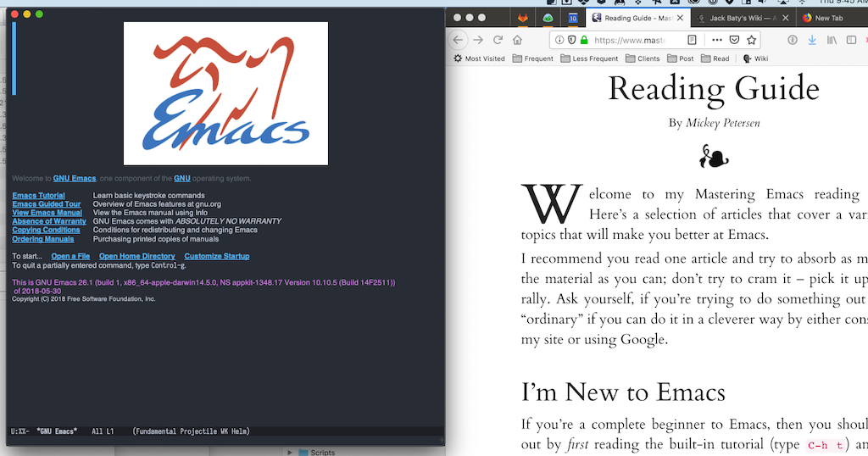Open Most Visited bookmarks
The image size is (868, 456).
[480, 58]
